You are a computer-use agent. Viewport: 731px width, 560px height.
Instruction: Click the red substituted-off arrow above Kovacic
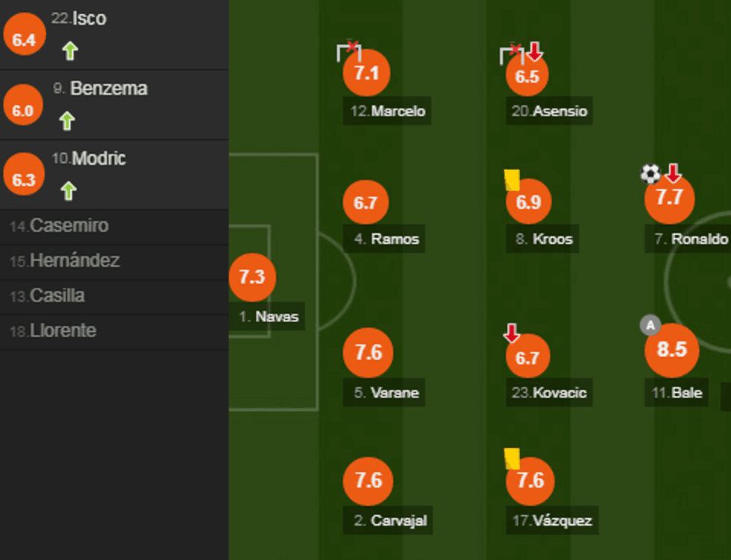pyautogui.click(x=512, y=333)
